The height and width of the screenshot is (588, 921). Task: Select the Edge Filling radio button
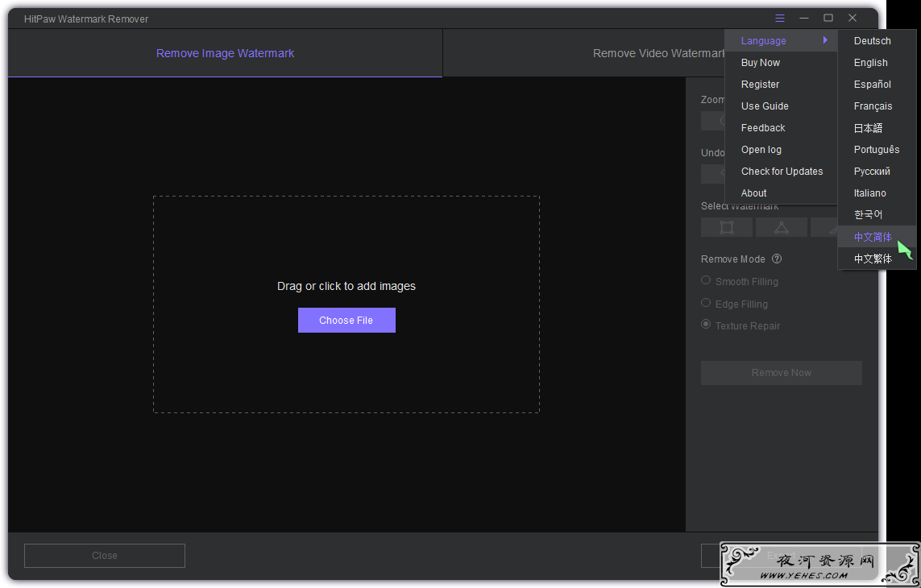(706, 303)
